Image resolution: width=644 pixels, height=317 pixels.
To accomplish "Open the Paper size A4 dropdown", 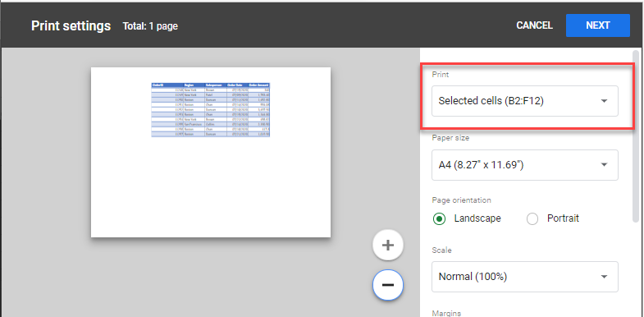I will click(x=524, y=165).
